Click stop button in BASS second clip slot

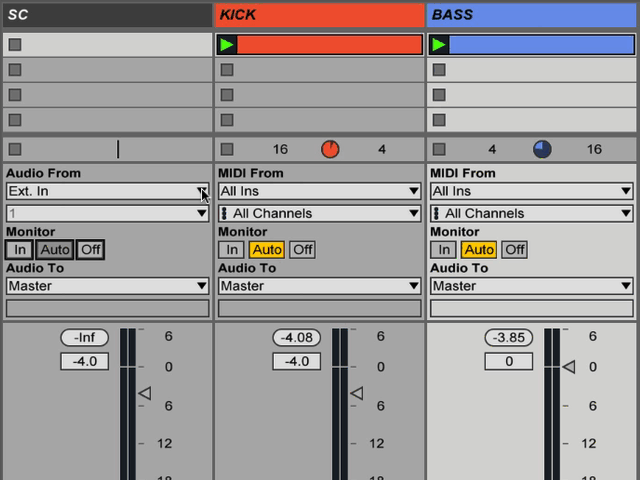tap(439, 70)
